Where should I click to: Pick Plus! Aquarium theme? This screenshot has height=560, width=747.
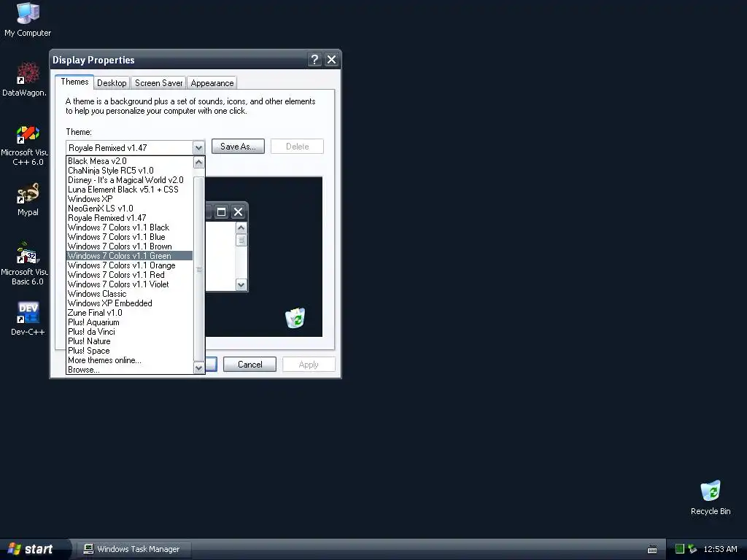129,322
